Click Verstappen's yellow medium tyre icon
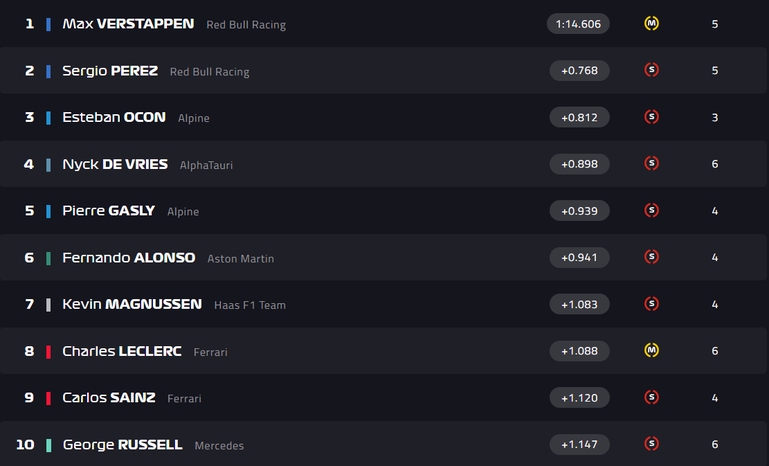This screenshot has height=466, width=769. (651, 23)
